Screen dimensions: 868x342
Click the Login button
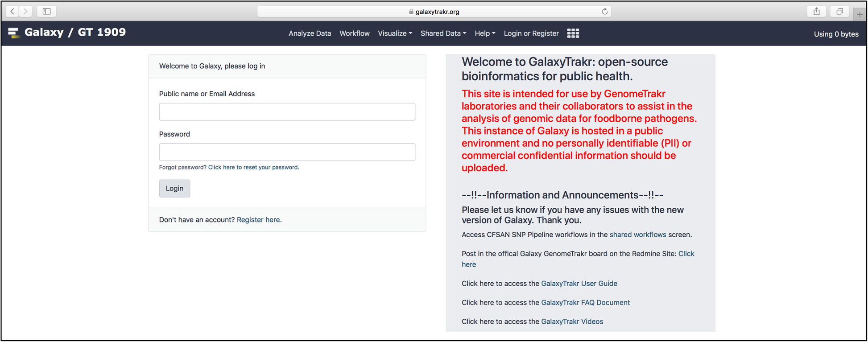[x=174, y=188]
